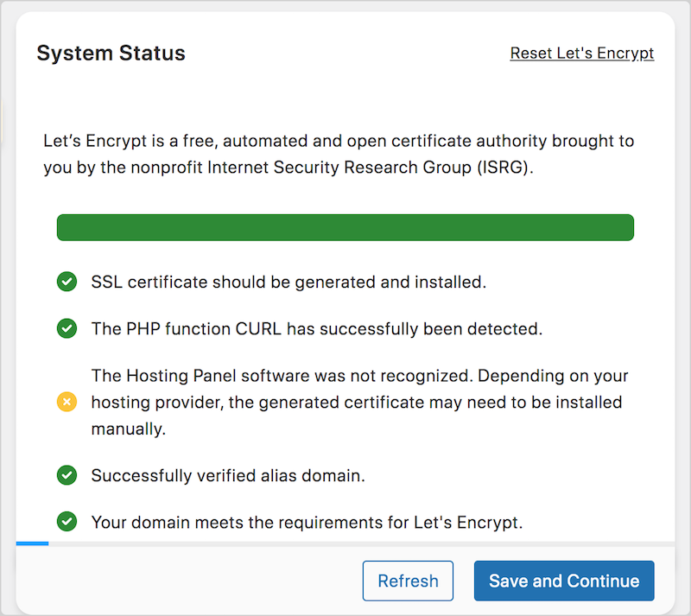Screen dimensions: 691x616
Task: Click the checkmark for domain requirements status
Action: [67, 522]
